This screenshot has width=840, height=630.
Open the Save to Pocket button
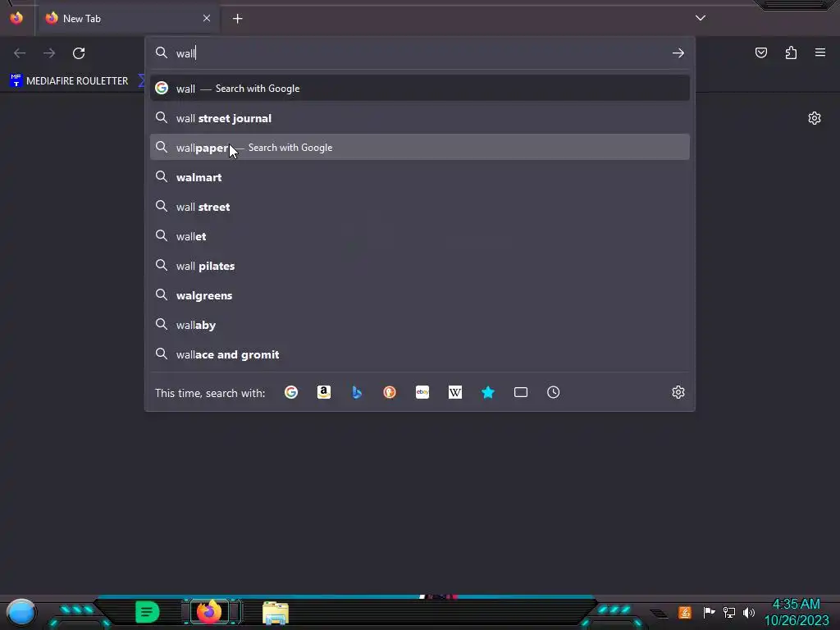pos(761,52)
